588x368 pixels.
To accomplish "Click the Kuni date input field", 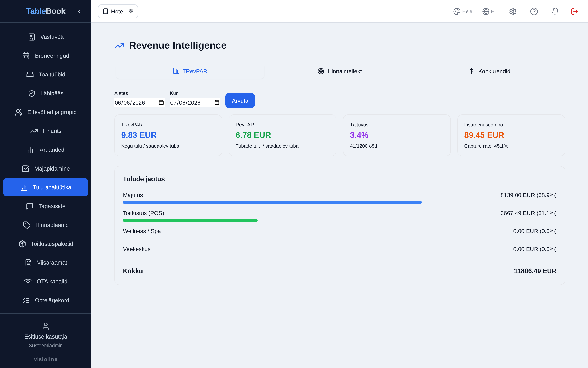I will [x=195, y=103].
